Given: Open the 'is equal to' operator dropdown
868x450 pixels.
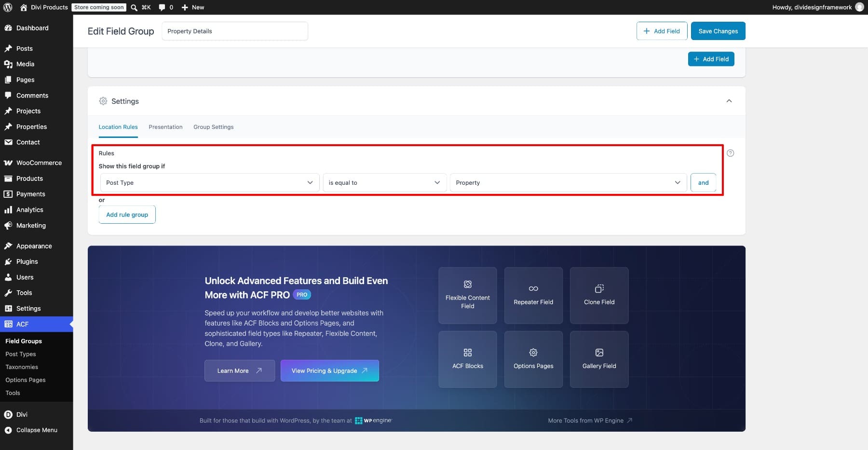Looking at the screenshot, I should (x=384, y=183).
